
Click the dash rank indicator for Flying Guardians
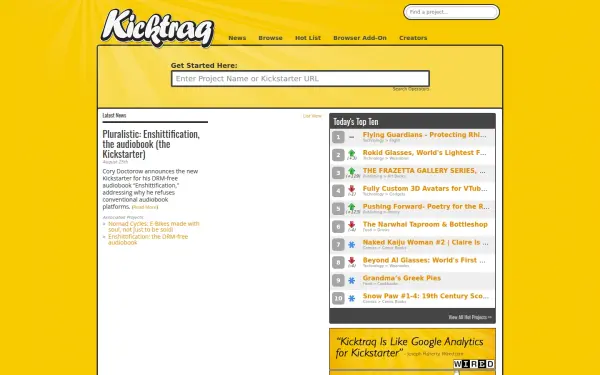click(352, 137)
